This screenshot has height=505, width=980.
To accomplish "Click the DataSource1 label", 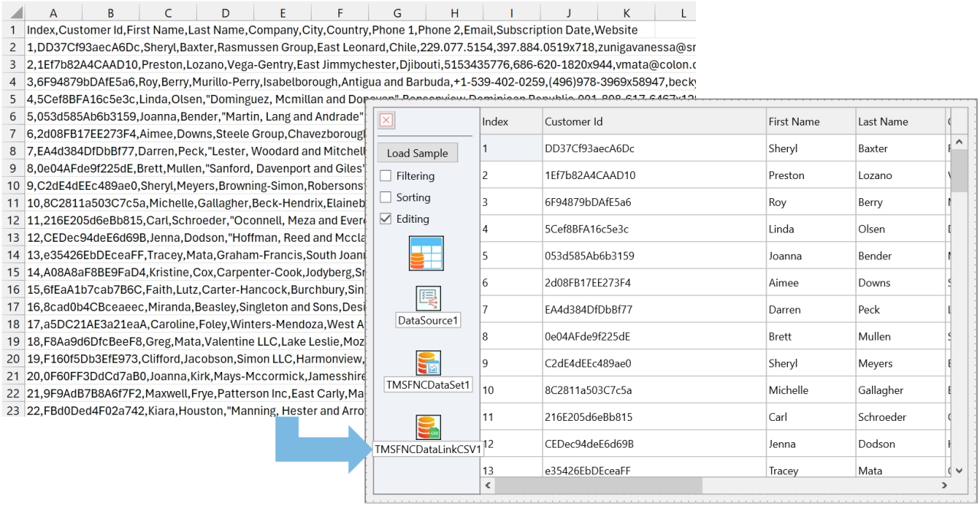I will click(x=428, y=321).
